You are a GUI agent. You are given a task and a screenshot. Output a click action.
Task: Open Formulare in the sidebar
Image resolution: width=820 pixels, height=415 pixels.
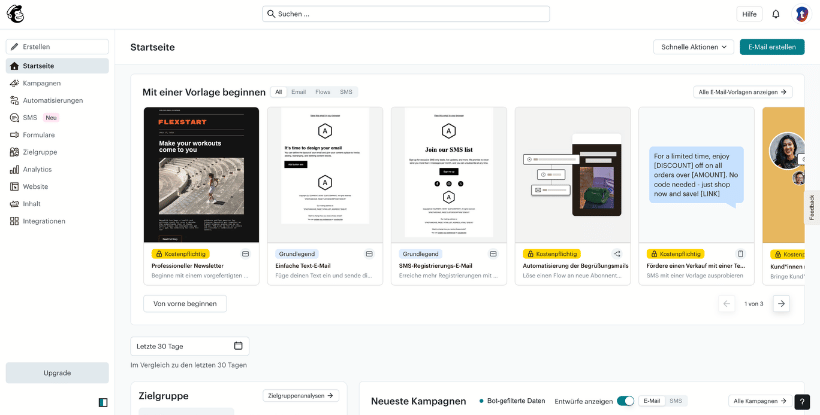click(x=58, y=135)
